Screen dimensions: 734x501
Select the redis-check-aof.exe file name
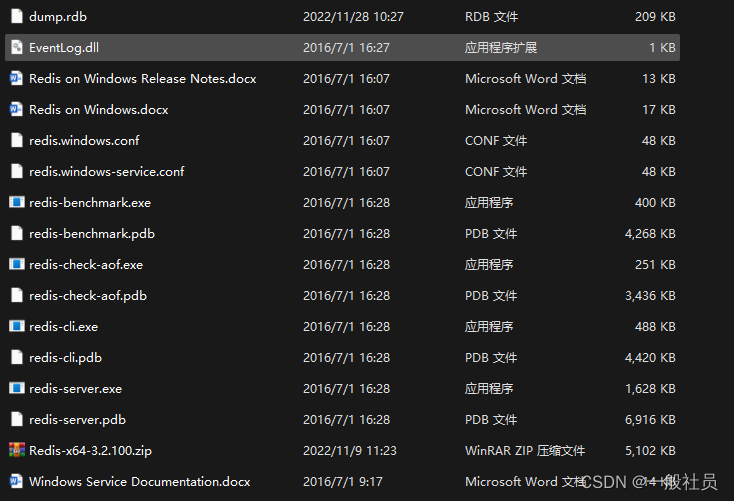click(x=86, y=265)
